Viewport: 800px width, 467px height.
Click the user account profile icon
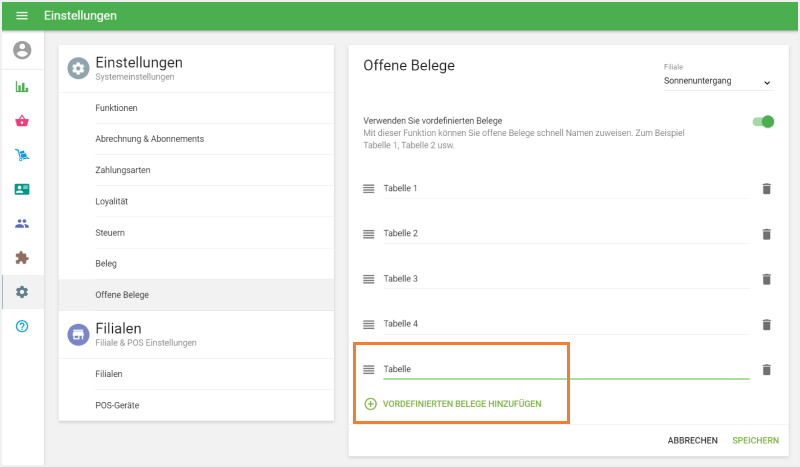[22, 51]
